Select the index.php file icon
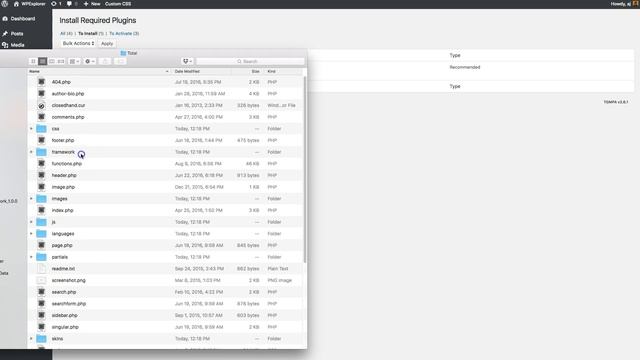Image resolution: width=640 pixels, height=360 pixels. [41, 210]
